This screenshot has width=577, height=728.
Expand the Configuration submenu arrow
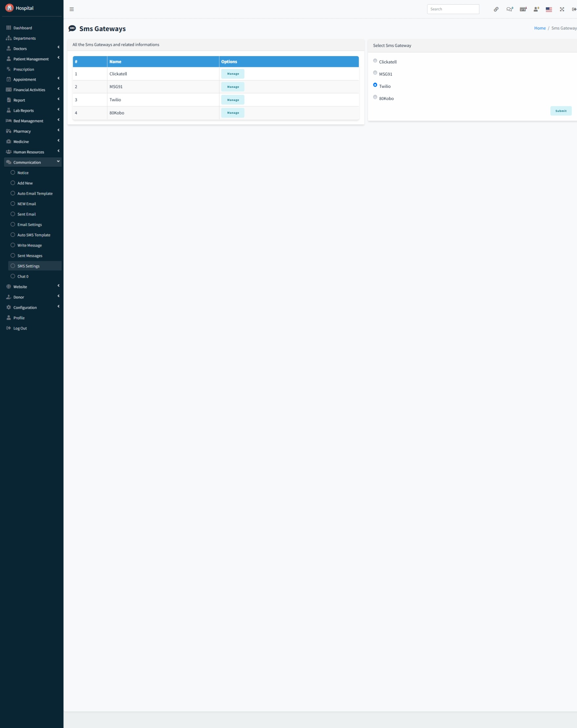coord(58,306)
